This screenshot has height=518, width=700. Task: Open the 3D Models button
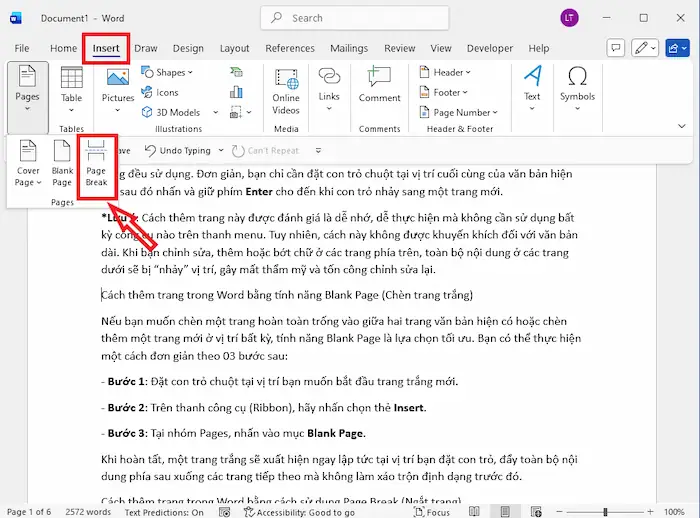171,112
